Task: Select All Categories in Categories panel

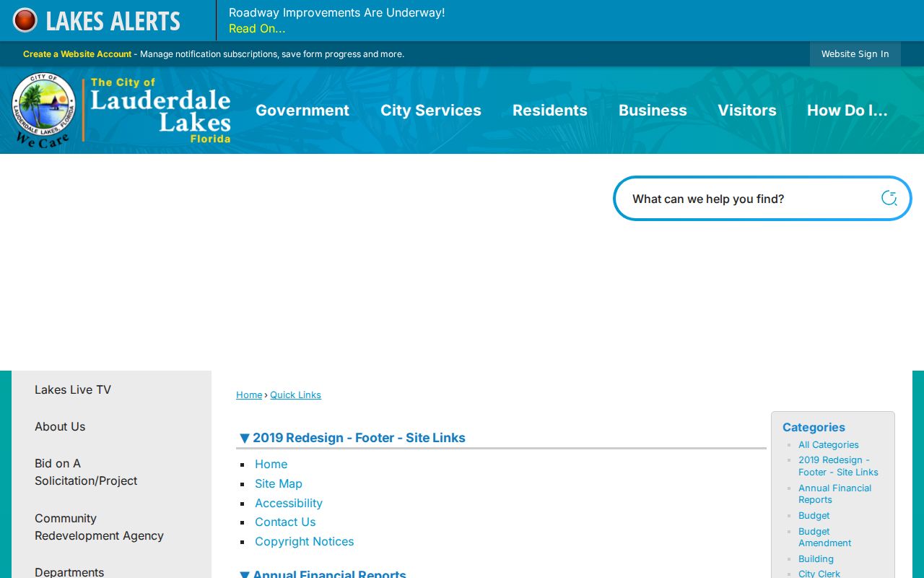Action: pos(829,445)
